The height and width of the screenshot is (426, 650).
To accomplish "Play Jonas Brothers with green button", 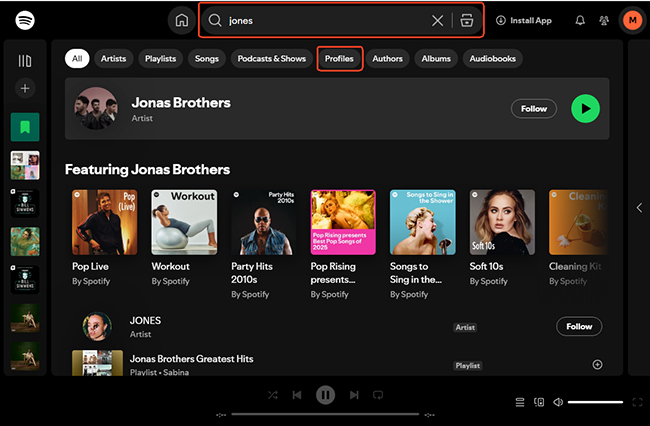I will (x=585, y=109).
